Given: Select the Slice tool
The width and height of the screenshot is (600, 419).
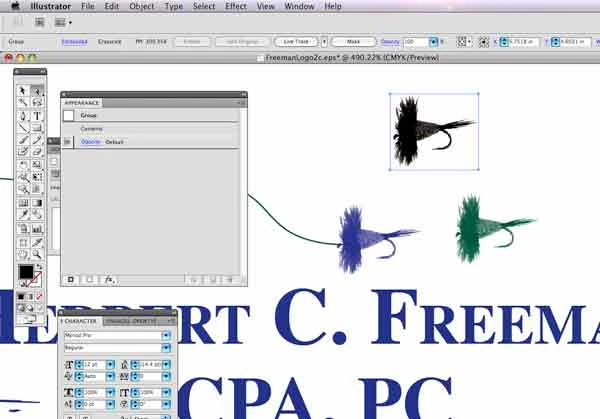Looking at the screenshot, I should point(37,243).
